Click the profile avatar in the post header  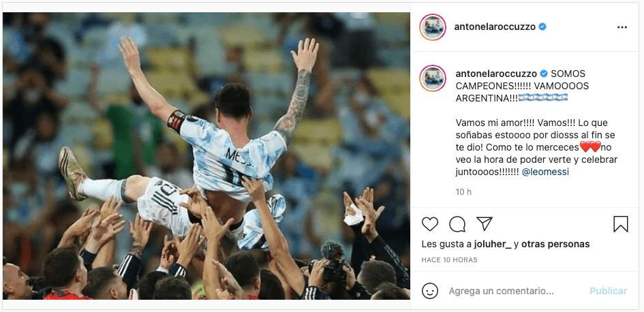point(433,27)
